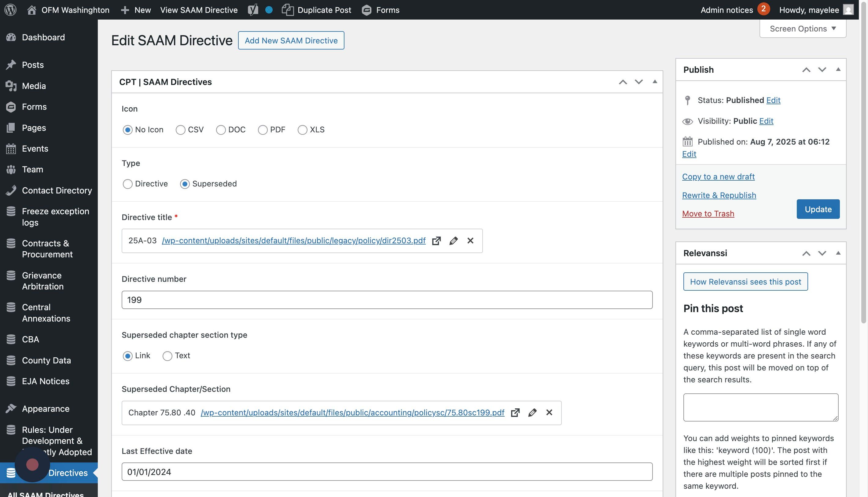Click the Directive number input field
This screenshot has width=868, height=497.
point(387,300)
